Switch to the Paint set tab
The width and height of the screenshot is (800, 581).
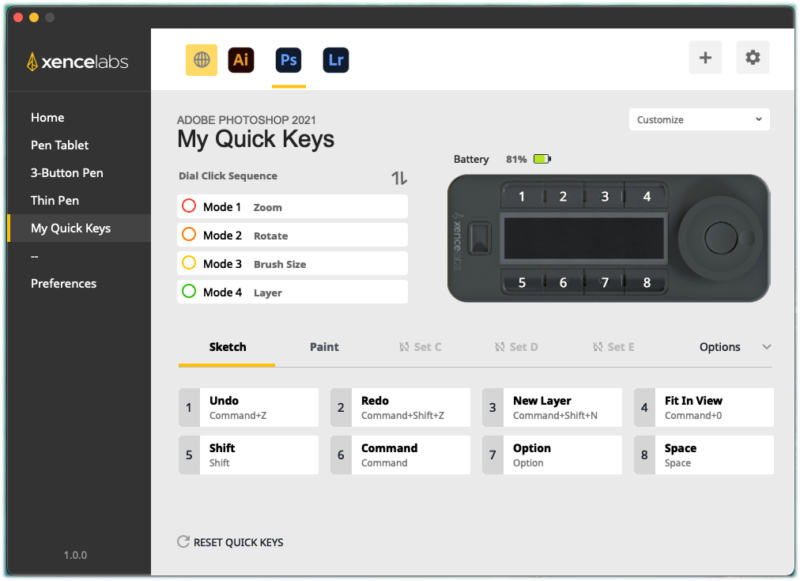(324, 347)
